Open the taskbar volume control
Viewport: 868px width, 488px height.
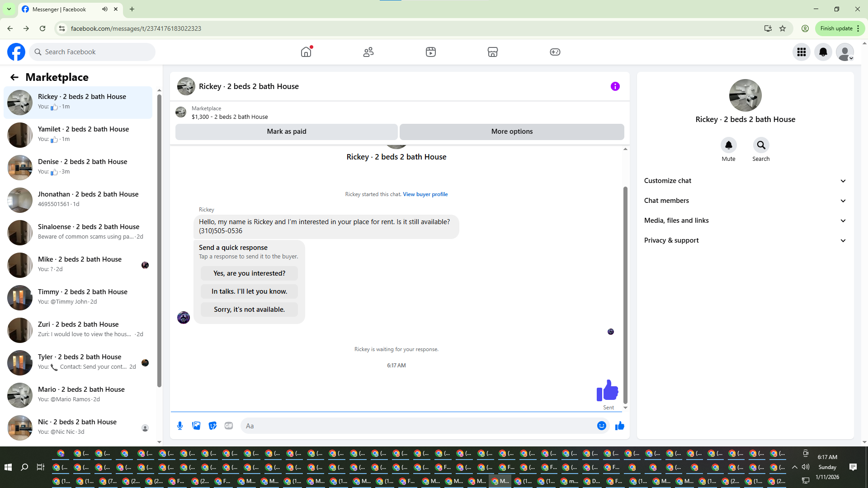tap(806, 467)
